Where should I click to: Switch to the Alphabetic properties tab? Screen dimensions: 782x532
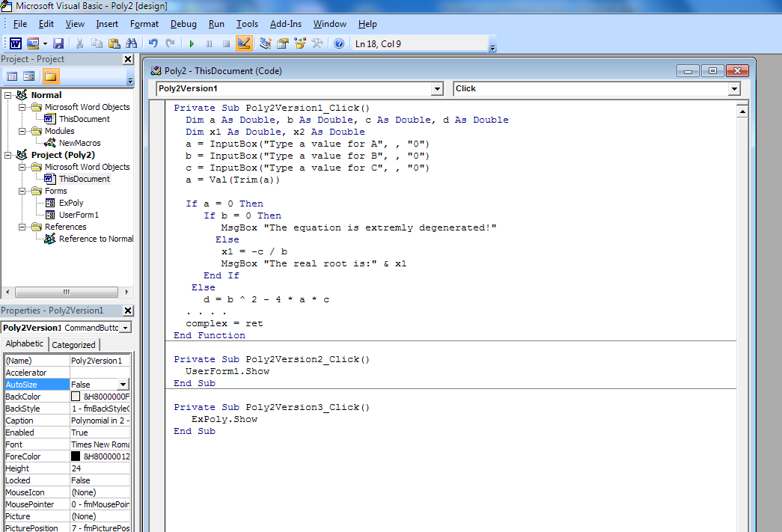(x=25, y=343)
